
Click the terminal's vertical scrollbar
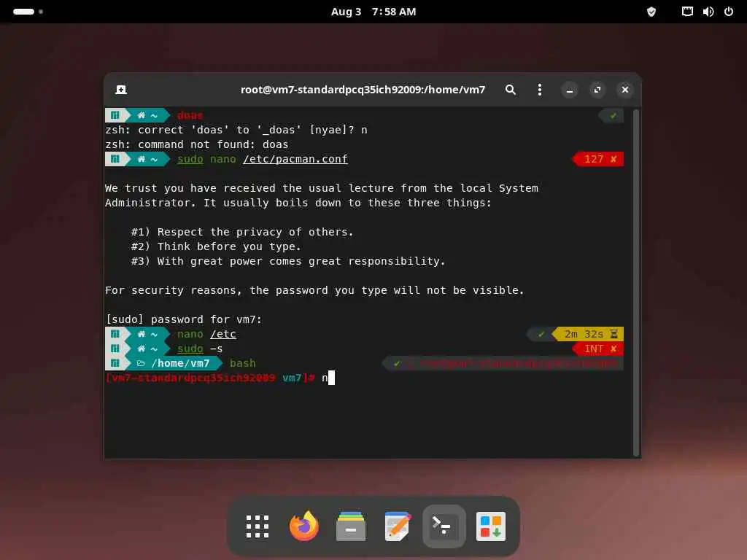click(635, 282)
